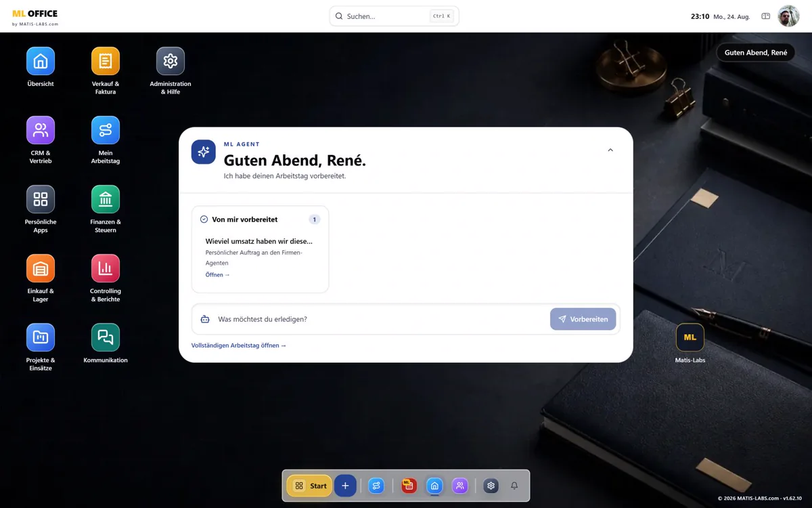Viewport: 812px width, 508px height.
Task: Open the Übersicht desktop app
Action: [x=41, y=61]
